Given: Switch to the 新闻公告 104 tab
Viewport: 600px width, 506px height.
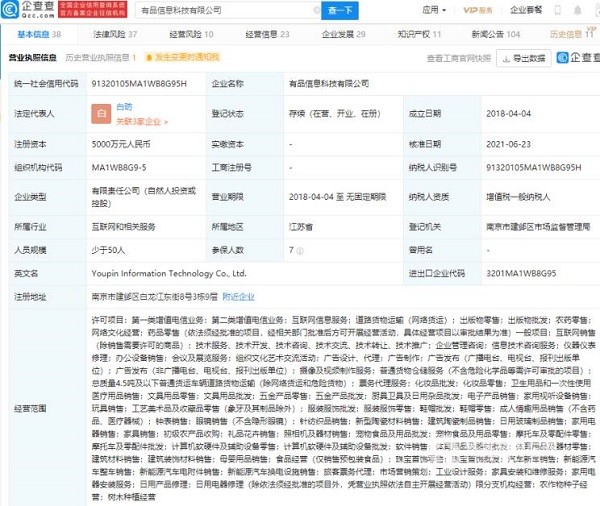Looking at the screenshot, I should [496, 34].
